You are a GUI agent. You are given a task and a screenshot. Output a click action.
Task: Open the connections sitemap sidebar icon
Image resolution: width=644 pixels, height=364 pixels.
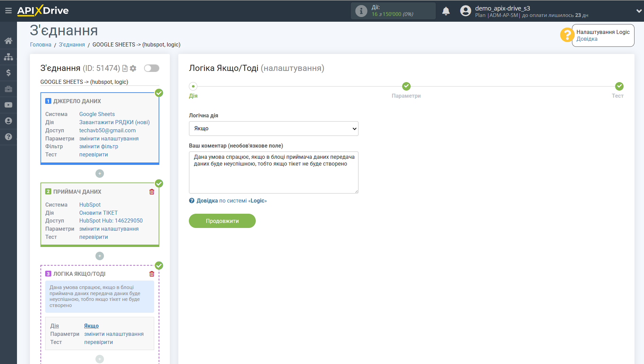[8, 57]
